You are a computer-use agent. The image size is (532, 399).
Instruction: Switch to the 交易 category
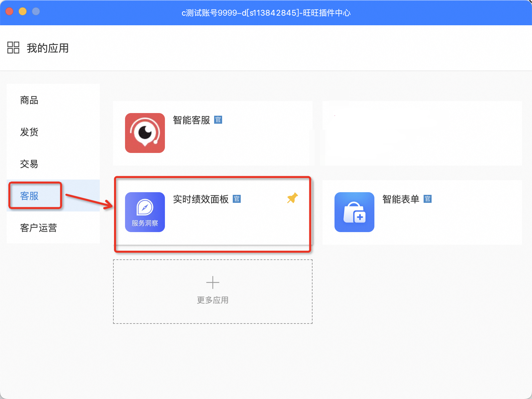53,164
